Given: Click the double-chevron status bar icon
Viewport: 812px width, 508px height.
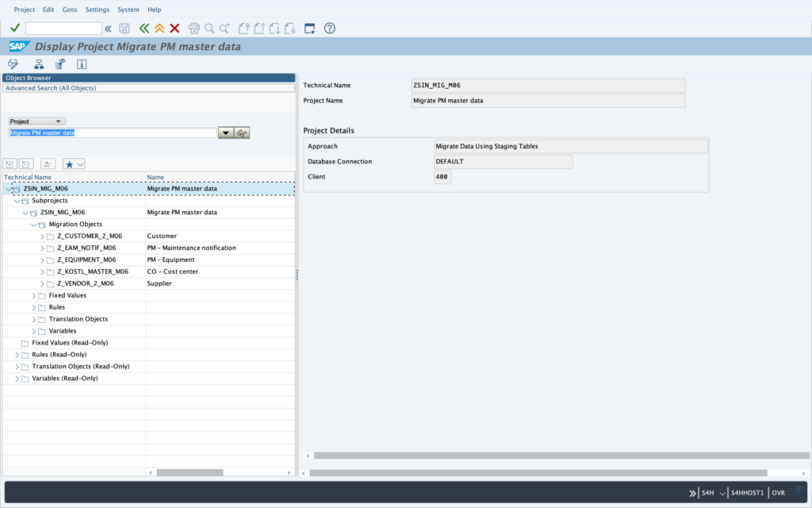Looking at the screenshot, I should coord(692,493).
